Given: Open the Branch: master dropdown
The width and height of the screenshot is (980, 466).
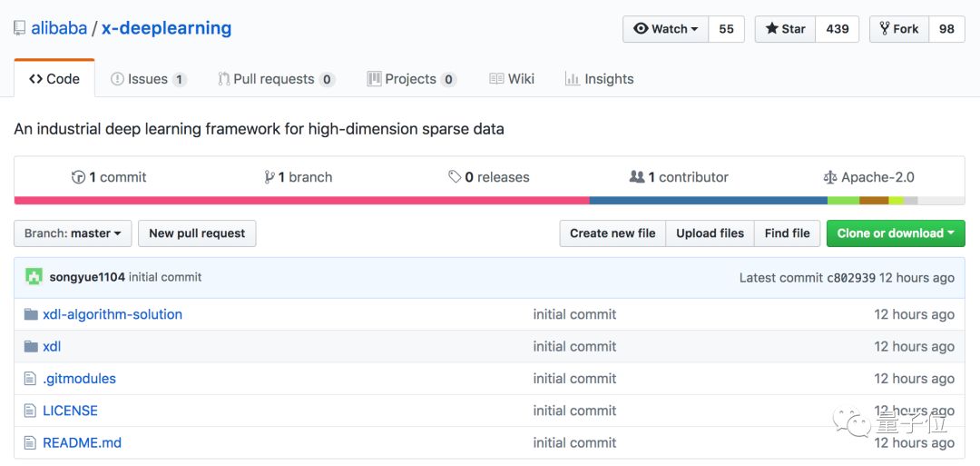Looking at the screenshot, I should point(73,233).
